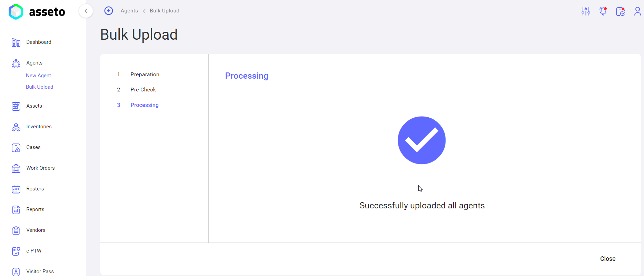The image size is (644, 276).
Task: Open Reports in the sidebar
Action: click(35, 209)
